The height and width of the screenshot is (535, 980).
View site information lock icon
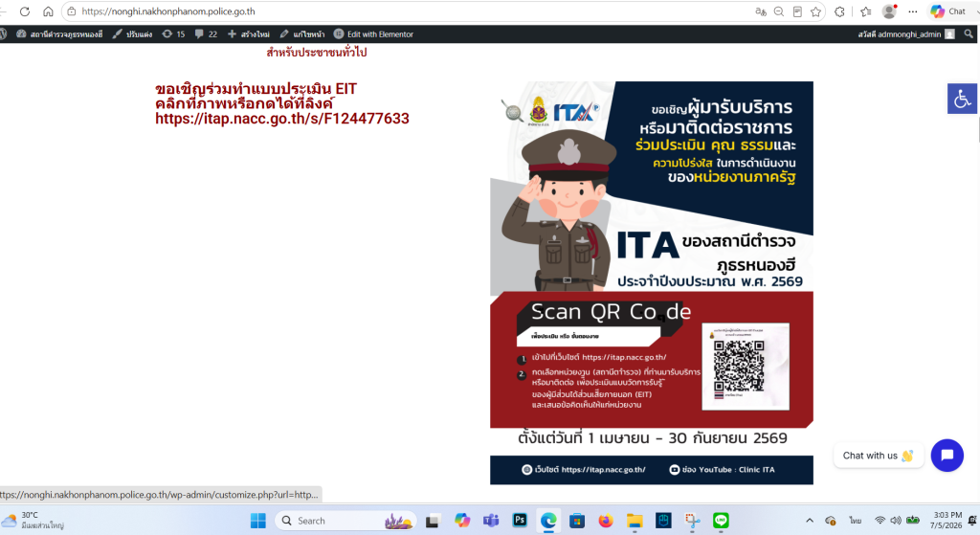[72, 11]
